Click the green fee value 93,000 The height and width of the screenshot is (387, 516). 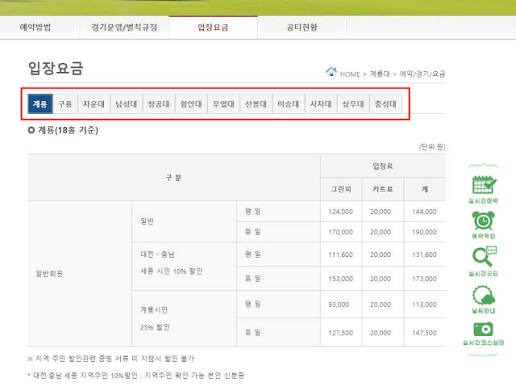click(x=339, y=304)
